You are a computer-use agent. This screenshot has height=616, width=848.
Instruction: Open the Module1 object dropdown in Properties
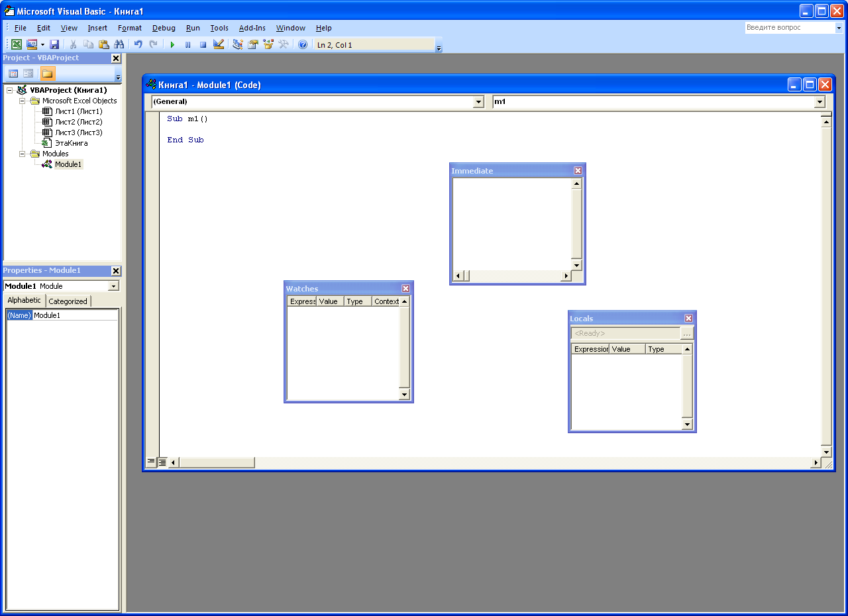113,286
